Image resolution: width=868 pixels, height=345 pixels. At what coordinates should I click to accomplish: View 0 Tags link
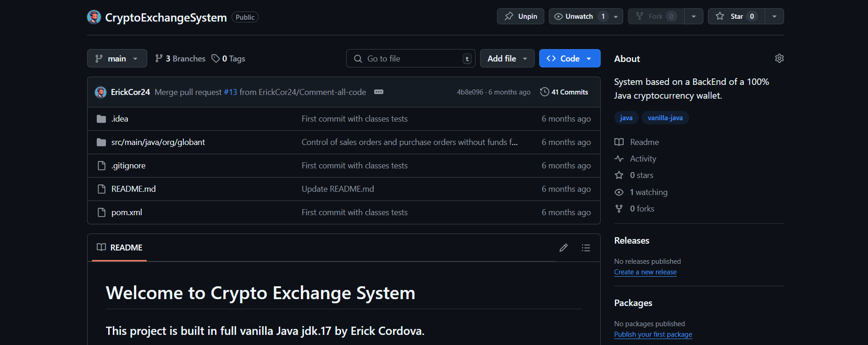tap(228, 59)
